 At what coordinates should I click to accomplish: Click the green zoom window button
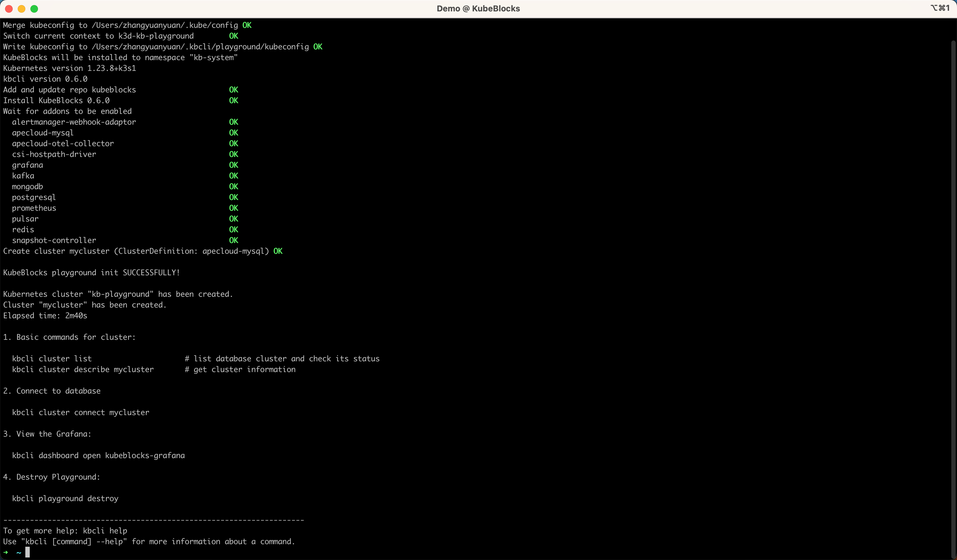[34, 9]
